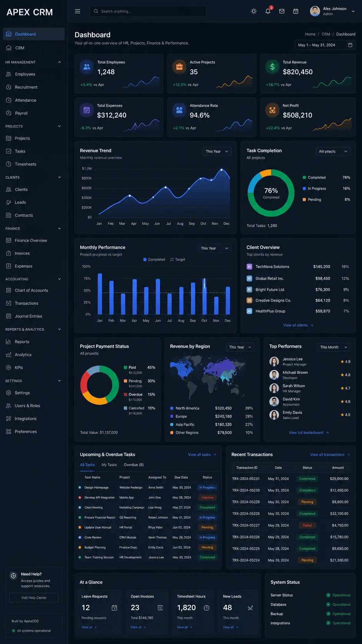
Task: Click the Paid legend color swatch
Action: click(x=125, y=367)
